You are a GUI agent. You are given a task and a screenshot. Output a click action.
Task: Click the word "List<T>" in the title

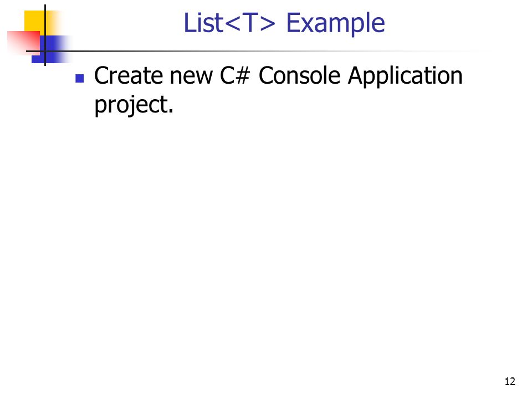[229, 23]
